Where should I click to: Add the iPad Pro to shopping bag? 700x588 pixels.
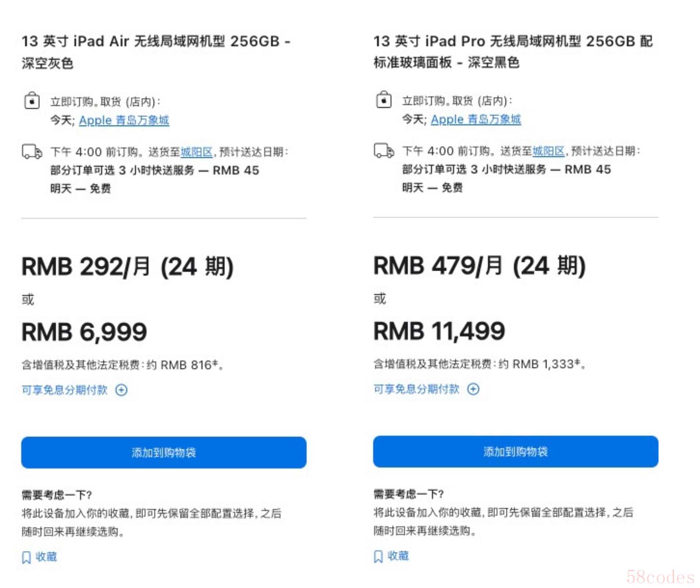point(515,452)
